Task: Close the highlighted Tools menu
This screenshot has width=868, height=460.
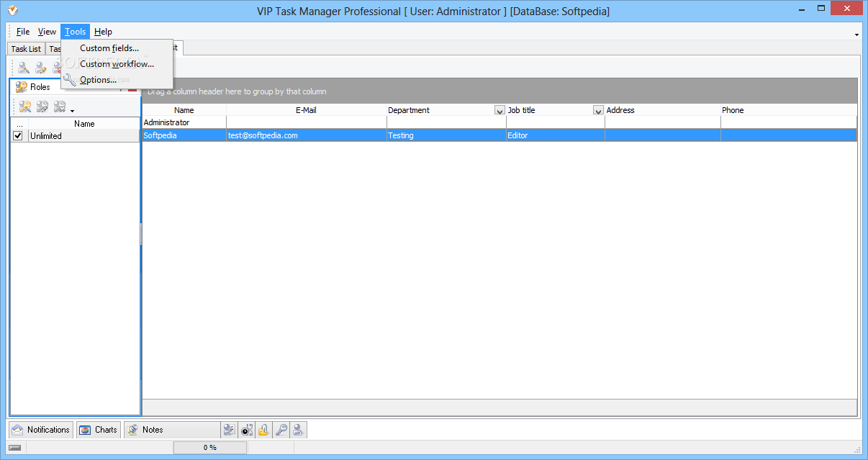Action: [x=75, y=32]
